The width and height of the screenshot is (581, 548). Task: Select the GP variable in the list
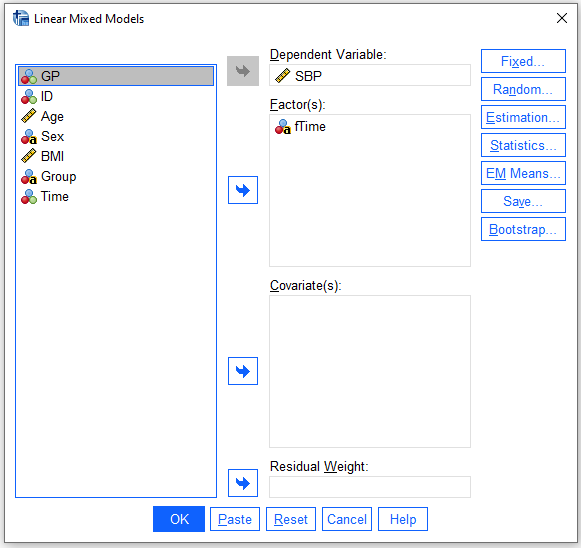[116, 76]
